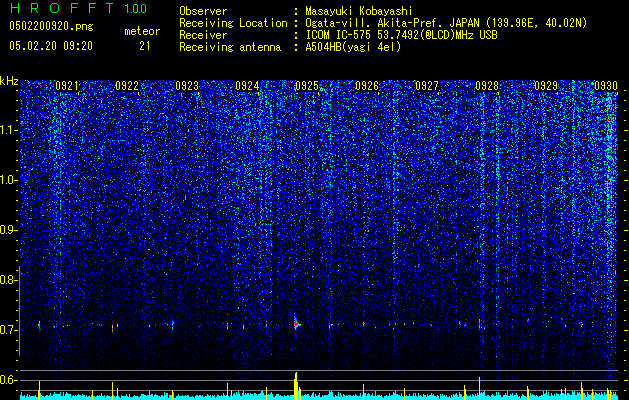Screen dimensions: 629x400
Task: Select the filename 0502200920.png
Action: tap(51, 26)
